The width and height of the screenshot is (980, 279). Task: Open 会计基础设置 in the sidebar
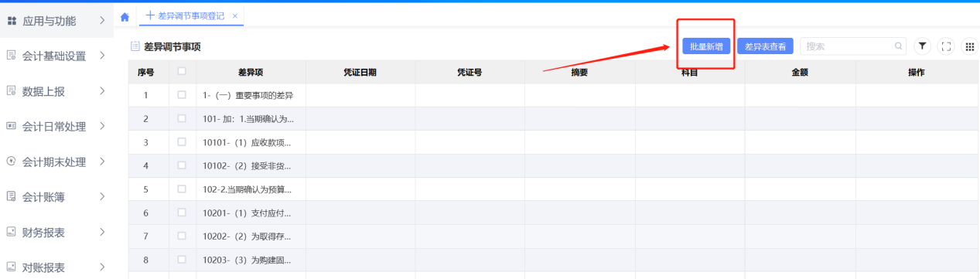pyautogui.click(x=54, y=56)
